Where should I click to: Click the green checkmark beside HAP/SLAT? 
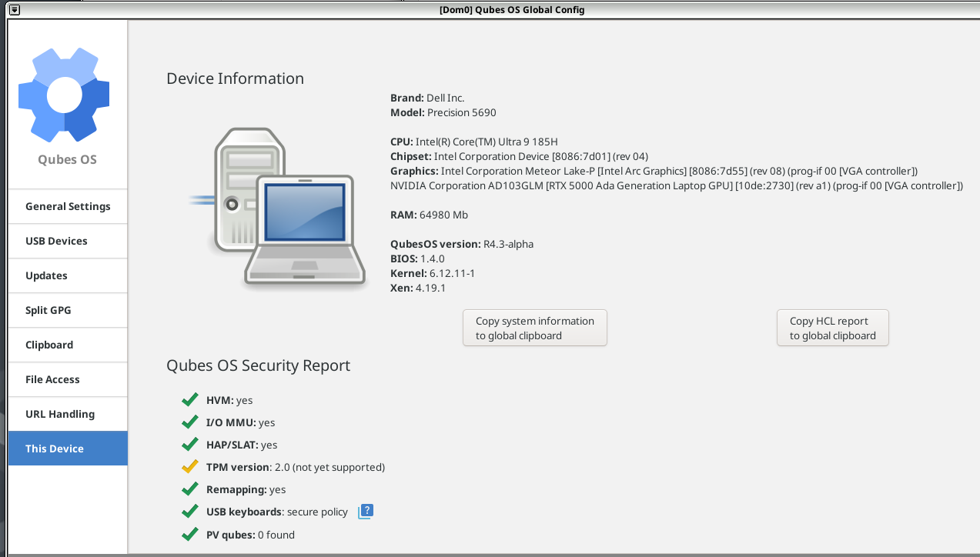189,445
